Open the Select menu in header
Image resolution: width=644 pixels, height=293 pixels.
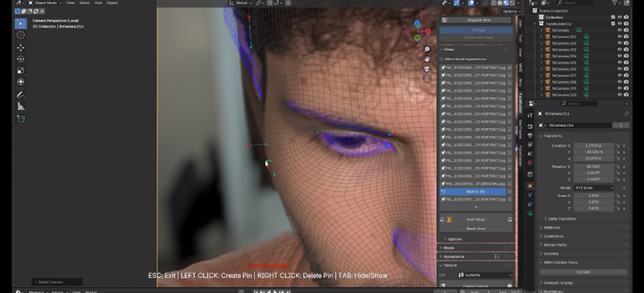(x=84, y=3)
